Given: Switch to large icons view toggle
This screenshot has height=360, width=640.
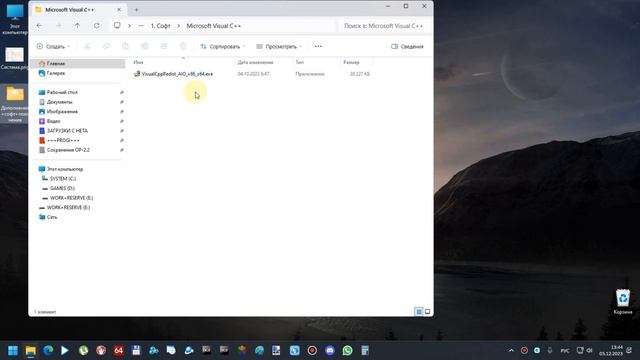Looking at the screenshot, I should (x=427, y=311).
